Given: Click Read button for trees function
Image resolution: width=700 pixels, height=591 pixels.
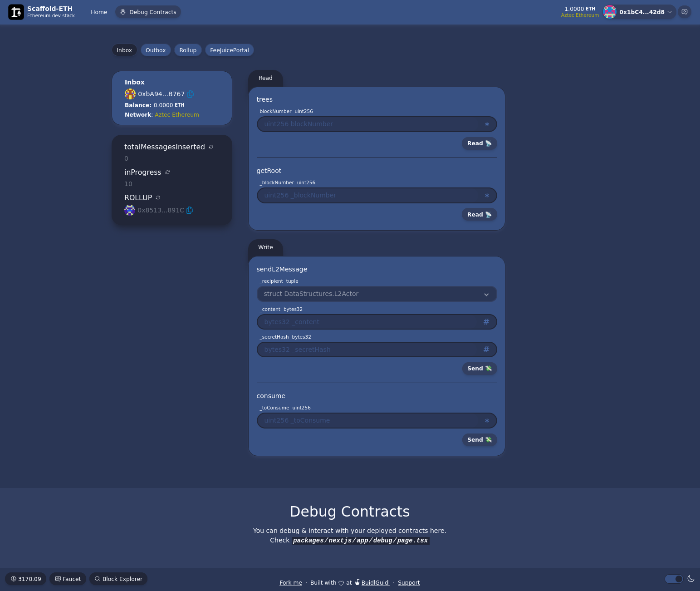Looking at the screenshot, I should tap(480, 143).
